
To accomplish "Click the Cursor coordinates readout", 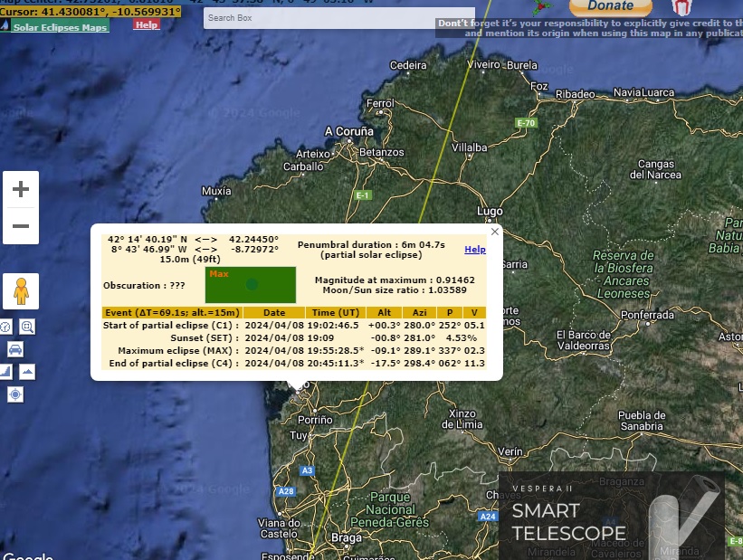I will (90, 12).
